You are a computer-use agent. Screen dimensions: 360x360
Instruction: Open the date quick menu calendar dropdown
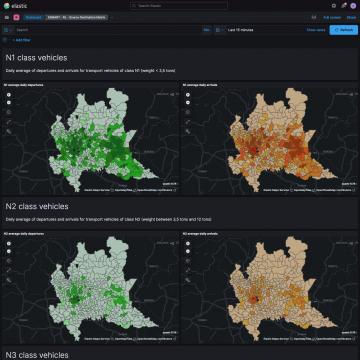[219, 30]
